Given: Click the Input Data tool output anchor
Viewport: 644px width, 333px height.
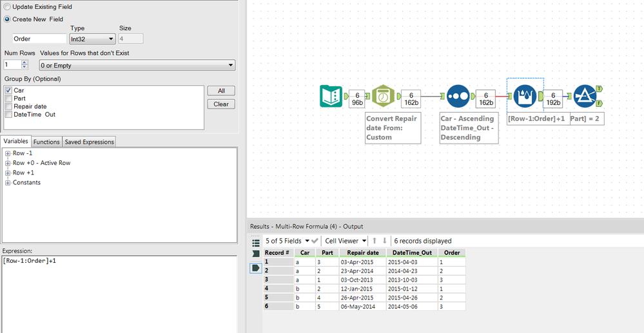Looking at the screenshot, I should pyautogui.click(x=346, y=96).
